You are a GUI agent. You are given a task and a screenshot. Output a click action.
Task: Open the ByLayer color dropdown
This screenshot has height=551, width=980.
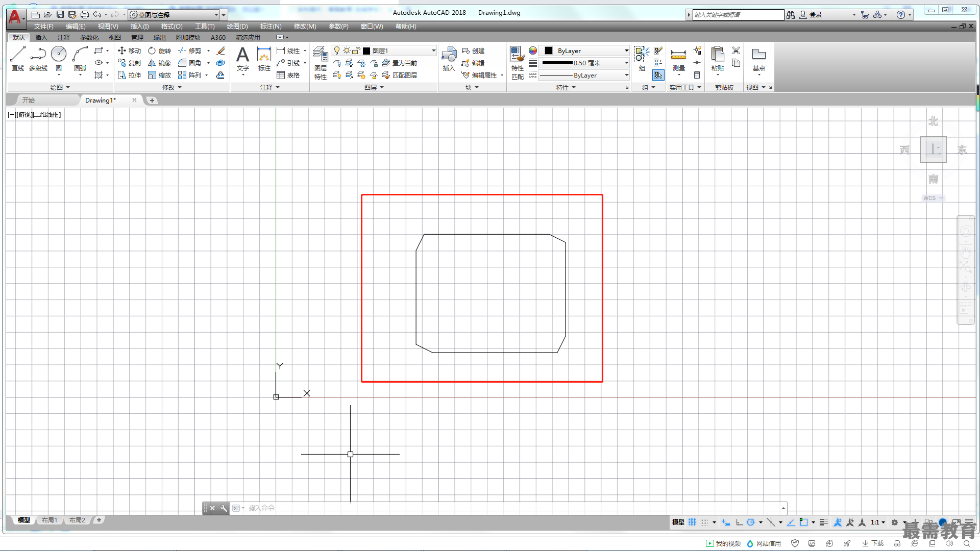pos(584,51)
